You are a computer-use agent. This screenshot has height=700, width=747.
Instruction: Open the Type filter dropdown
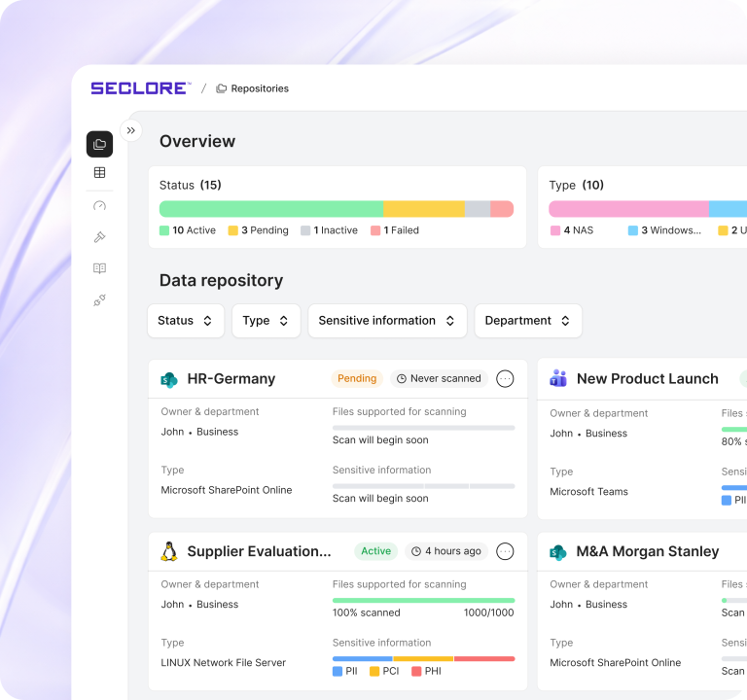[x=266, y=321]
